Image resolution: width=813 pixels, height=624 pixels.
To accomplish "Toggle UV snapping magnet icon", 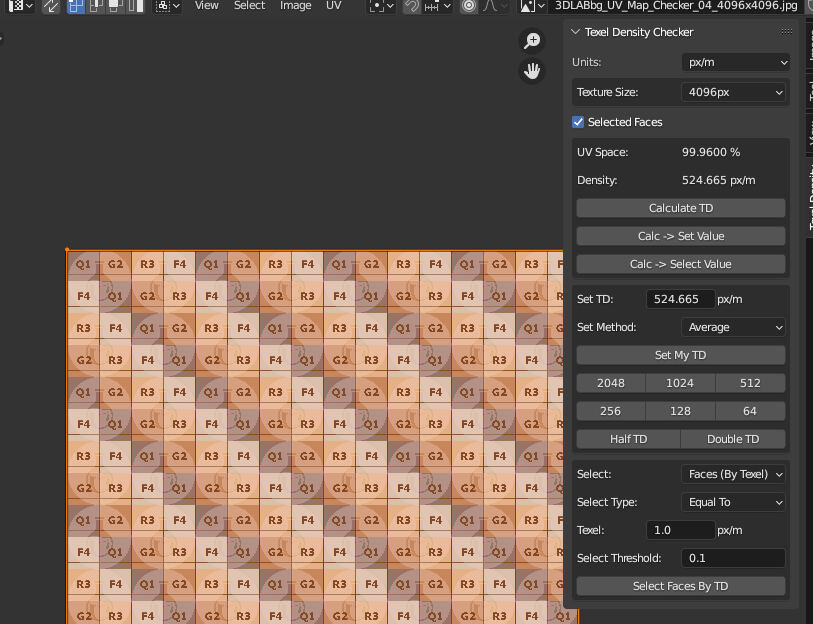I will click(412, 6).
